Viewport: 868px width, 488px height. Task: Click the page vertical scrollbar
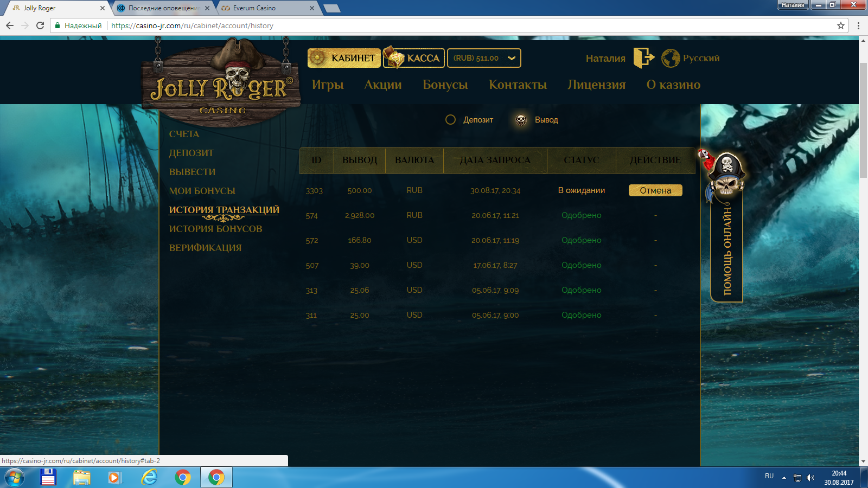[x=863, y=119]
